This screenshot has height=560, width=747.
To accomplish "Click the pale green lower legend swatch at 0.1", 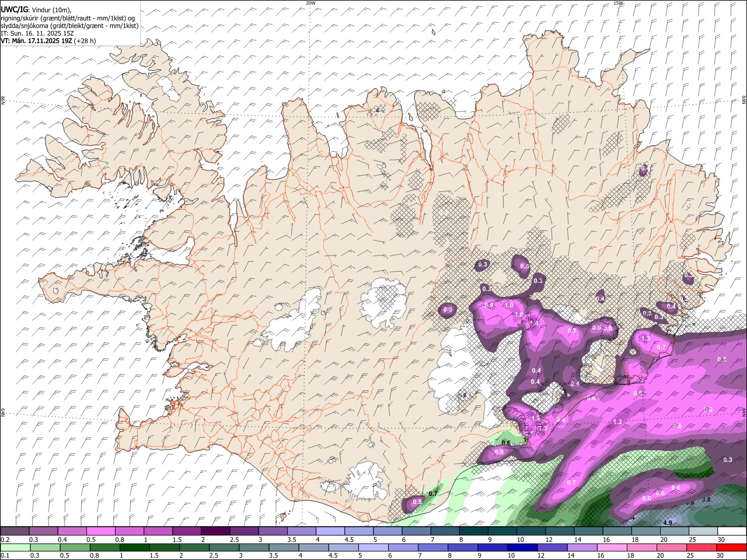I will coord(15,547).
